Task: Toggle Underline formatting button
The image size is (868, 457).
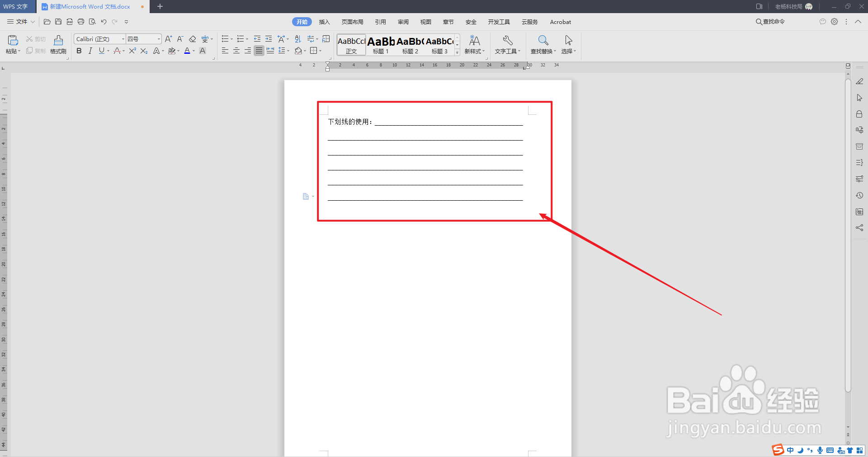Action: (x=101, y=51)
